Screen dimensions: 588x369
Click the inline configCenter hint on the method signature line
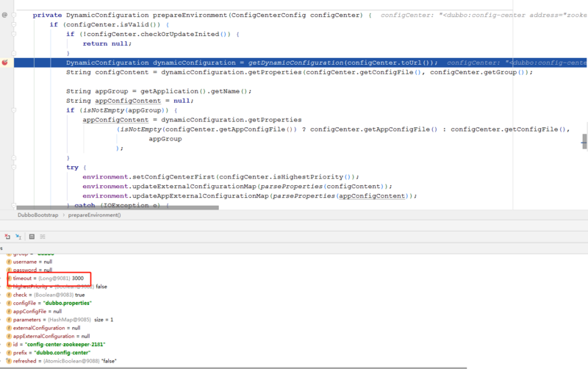484,15
